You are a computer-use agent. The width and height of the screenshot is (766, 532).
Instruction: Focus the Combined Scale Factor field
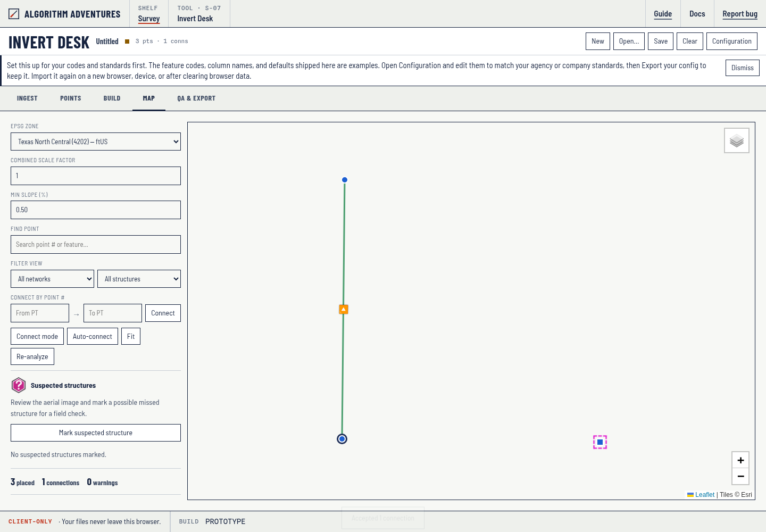[x=96, y=176]
